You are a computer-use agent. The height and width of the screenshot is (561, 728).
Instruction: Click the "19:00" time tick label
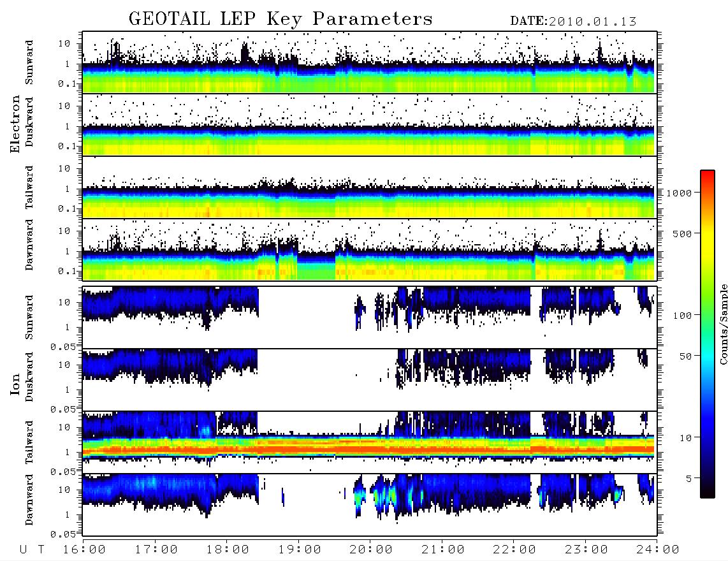300,550
